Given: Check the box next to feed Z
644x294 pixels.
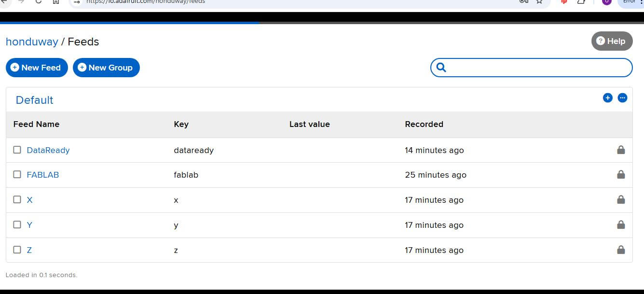Looking at the screenshot, I should point(17,250).
